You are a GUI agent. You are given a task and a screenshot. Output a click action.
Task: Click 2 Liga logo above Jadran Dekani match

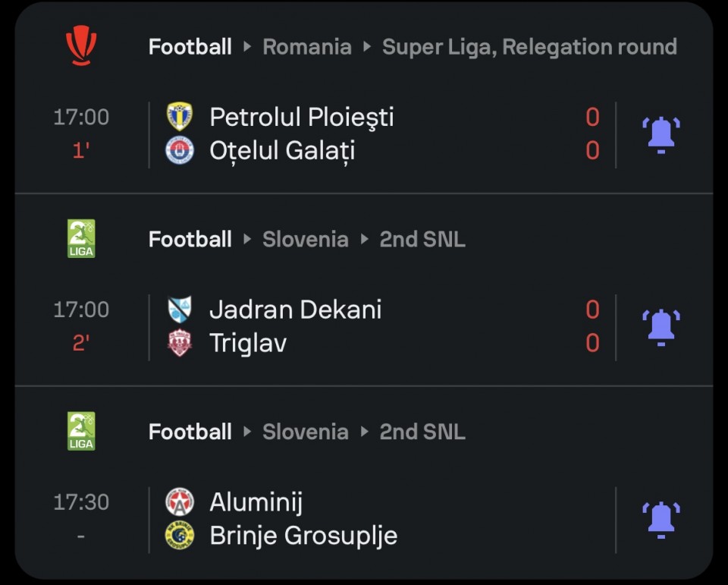(81, 238)
